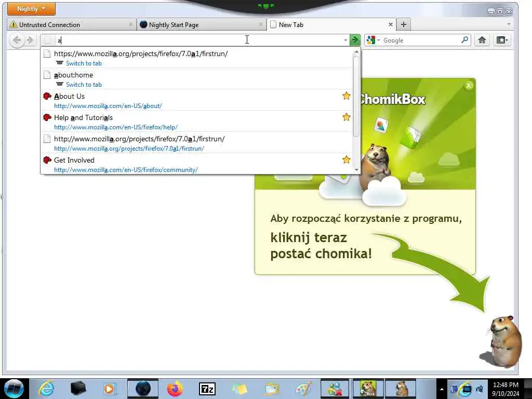This screenshot has height=399, width=532.
Task: Click the Help and Tutorials bookmark star
Action: click(x=346, y=117)
